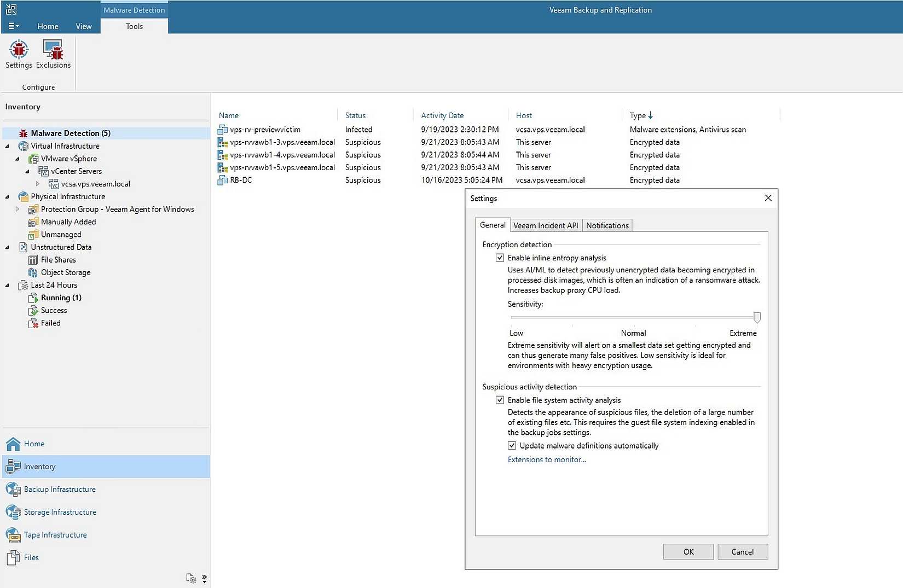The width and height of the screenshot is (903, 588).
Task: Click Unmanaged group icon
Action: [x=33, y=235]
